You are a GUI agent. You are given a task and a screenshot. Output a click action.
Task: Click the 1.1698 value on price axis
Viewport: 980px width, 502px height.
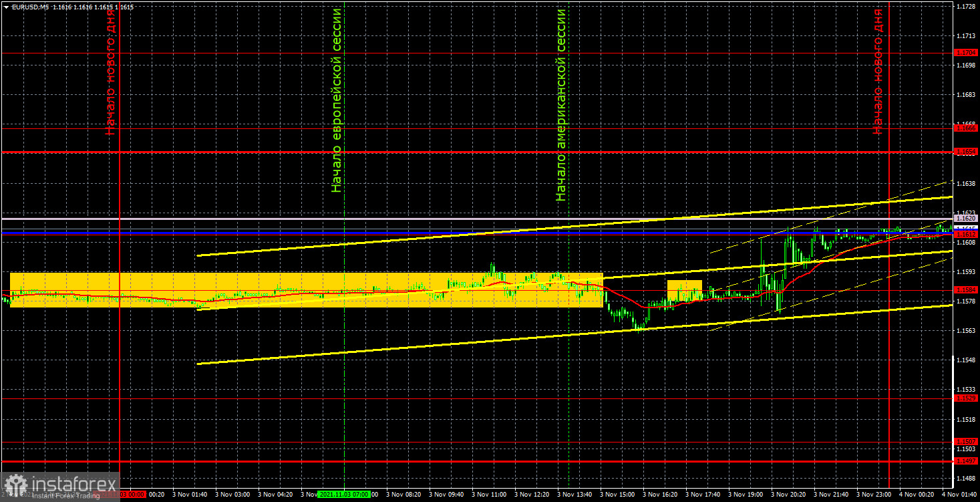967,65
